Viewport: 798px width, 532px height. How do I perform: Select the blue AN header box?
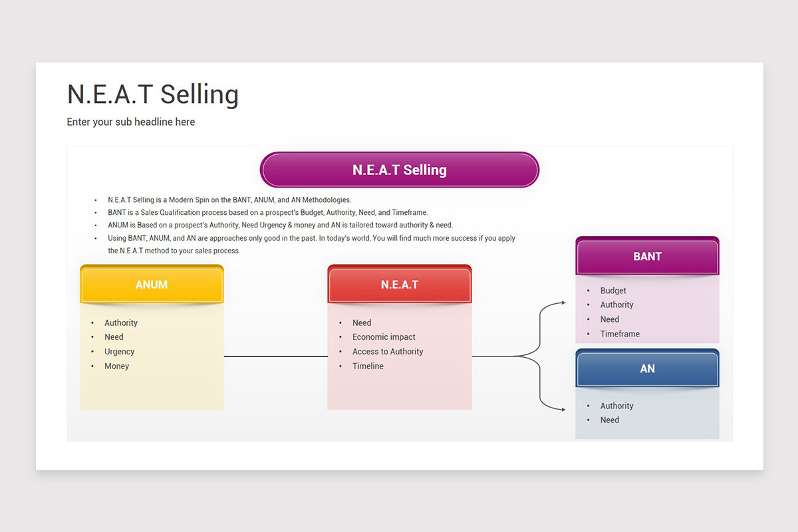pyautogui.click(x=647, y=368)
